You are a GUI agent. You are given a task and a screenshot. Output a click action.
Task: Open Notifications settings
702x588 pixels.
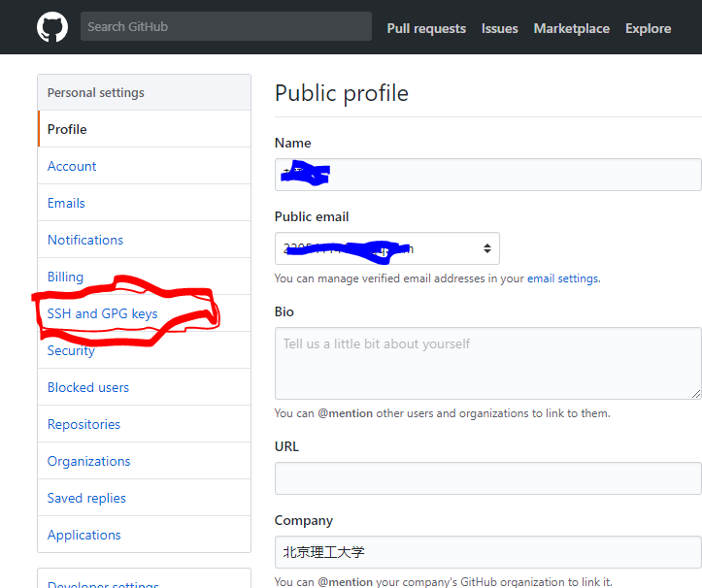85,240
